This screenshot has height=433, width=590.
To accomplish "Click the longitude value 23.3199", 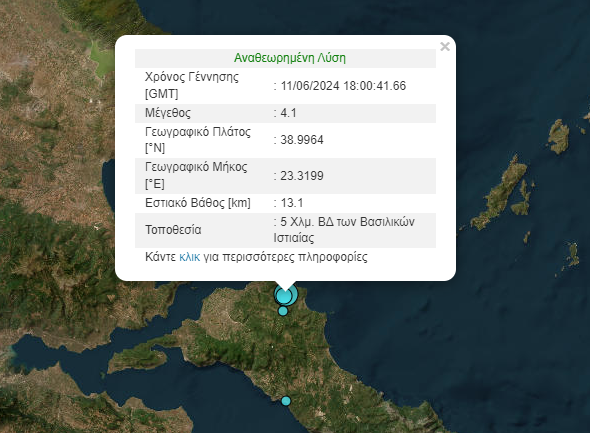I will point(302,176).
